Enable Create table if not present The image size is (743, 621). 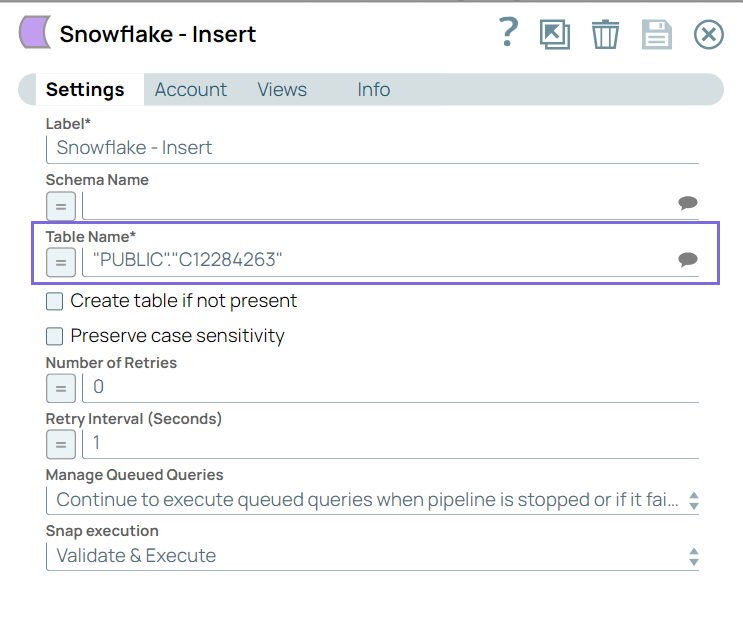click(x=54, y=301)
